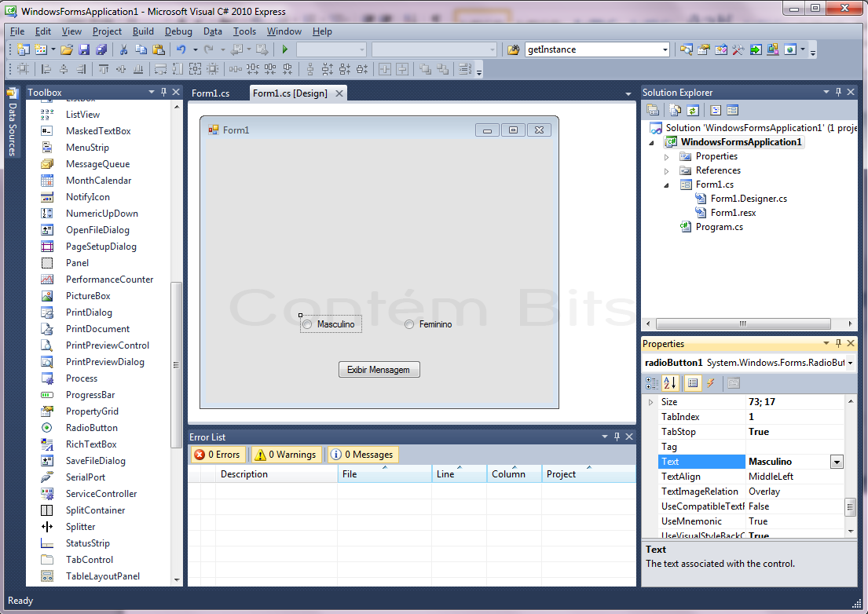
Task: Sort properties alphabetically with the A-Z icon
Action: tap(670, 383)
